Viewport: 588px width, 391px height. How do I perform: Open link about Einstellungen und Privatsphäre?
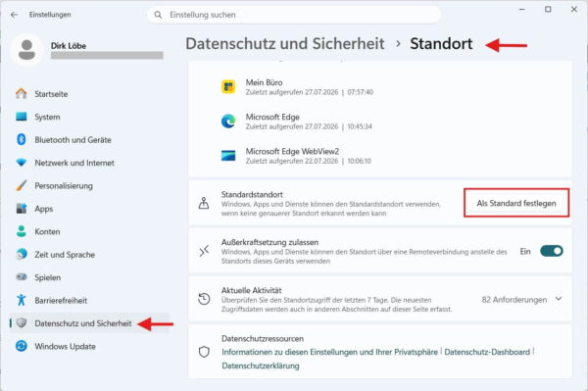point(329,352)
